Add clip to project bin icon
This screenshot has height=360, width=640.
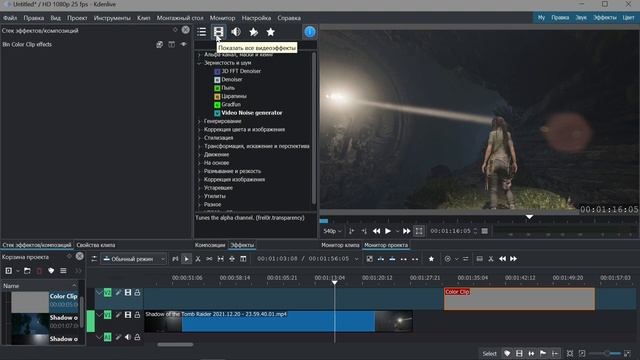coord(8,271)
